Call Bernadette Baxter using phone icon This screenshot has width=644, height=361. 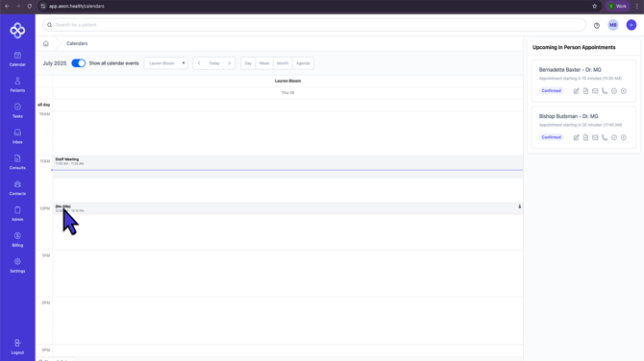point(605,91)
